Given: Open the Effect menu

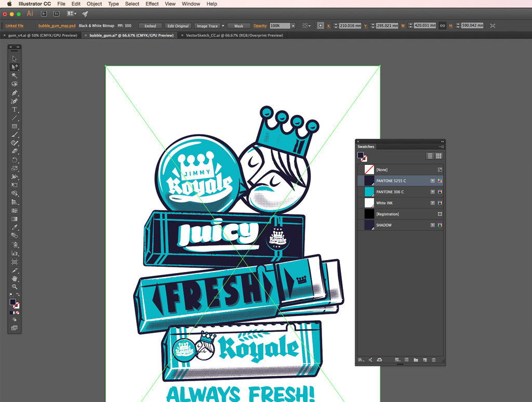Looking at the screenshot, I should pos(152,4).
